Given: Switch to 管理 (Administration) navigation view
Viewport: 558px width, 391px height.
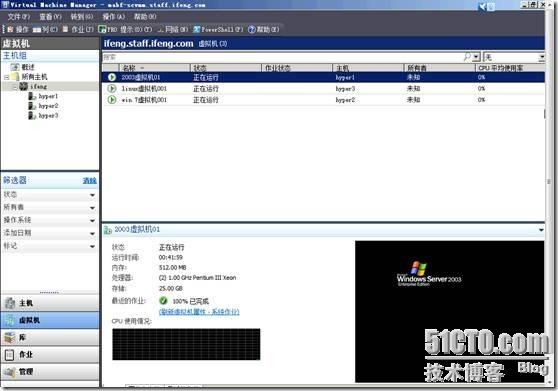Looking at the screenshot, I should click(x=50, y=371).
